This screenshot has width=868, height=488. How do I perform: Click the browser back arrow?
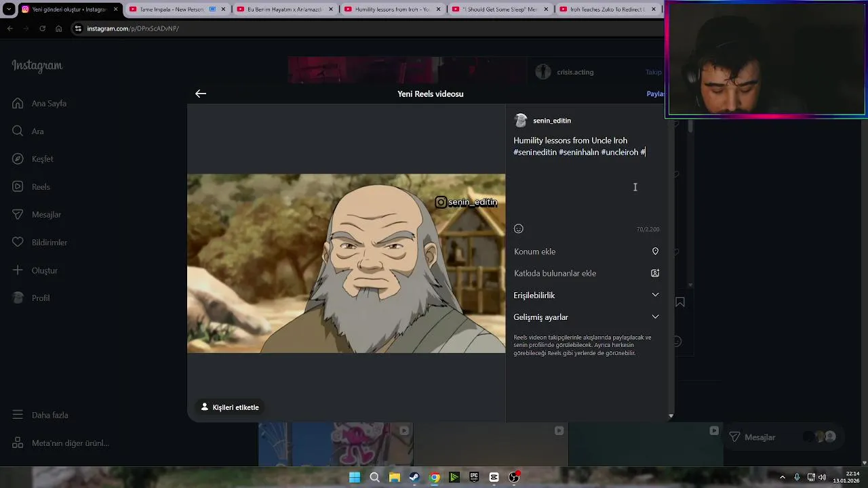click(9, 28)
